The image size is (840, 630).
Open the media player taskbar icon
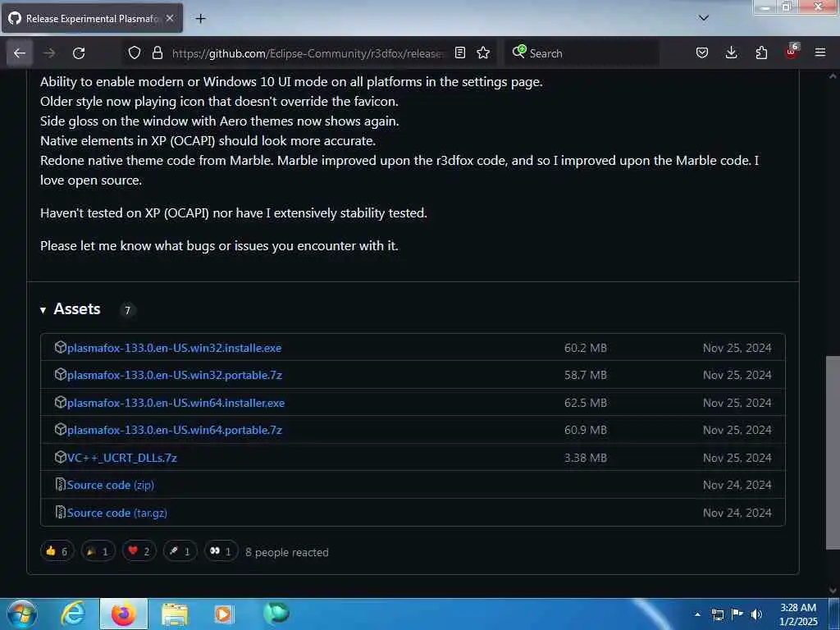(x=223, y=614)
